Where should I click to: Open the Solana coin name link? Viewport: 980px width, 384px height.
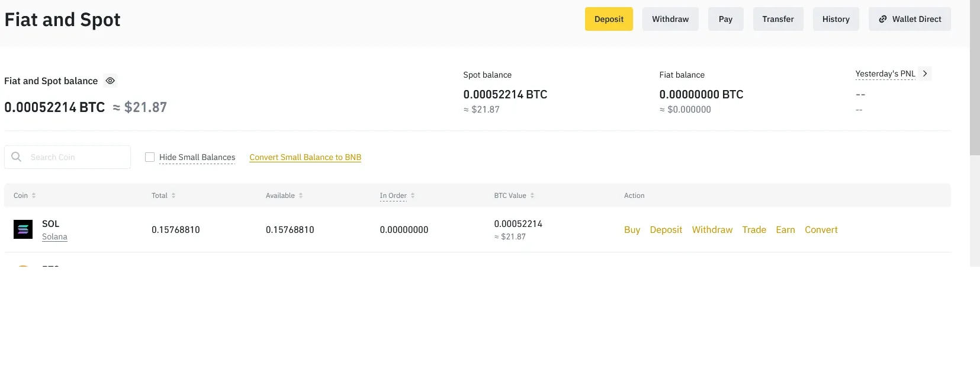click(x=54, y=236)
